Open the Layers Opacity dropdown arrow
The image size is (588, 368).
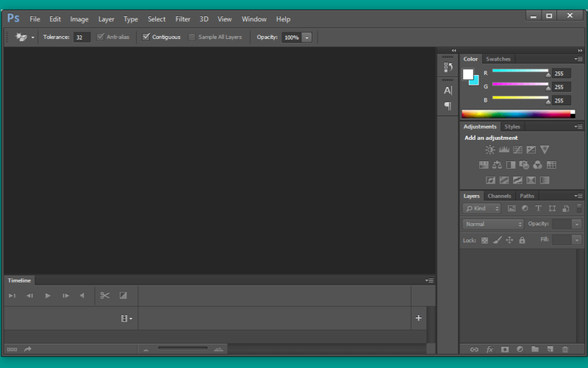(577, 224)
